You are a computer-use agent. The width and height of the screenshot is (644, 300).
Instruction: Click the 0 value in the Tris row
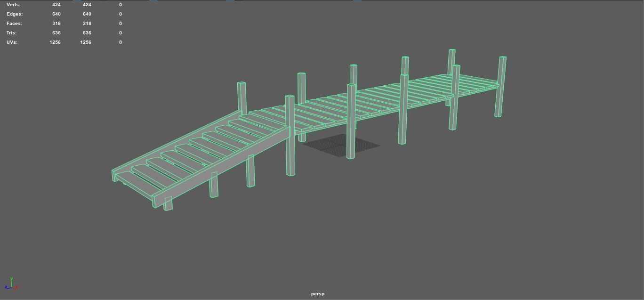121,33
